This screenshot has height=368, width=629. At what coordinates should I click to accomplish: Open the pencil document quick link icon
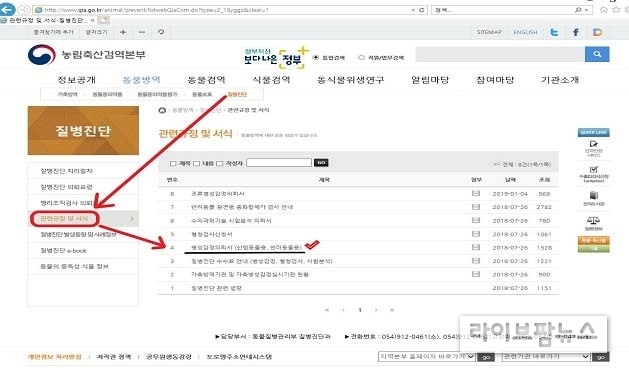point(593,144)
